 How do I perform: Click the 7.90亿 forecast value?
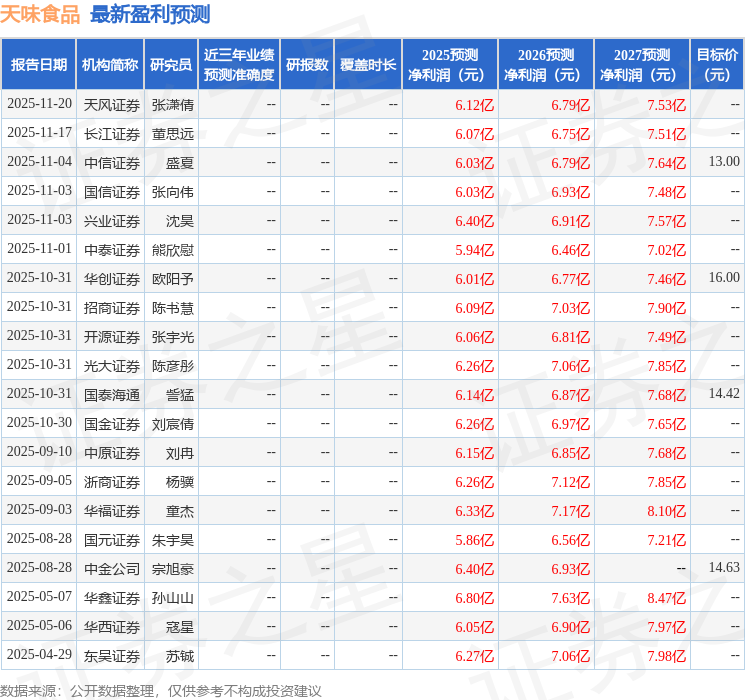667,308
